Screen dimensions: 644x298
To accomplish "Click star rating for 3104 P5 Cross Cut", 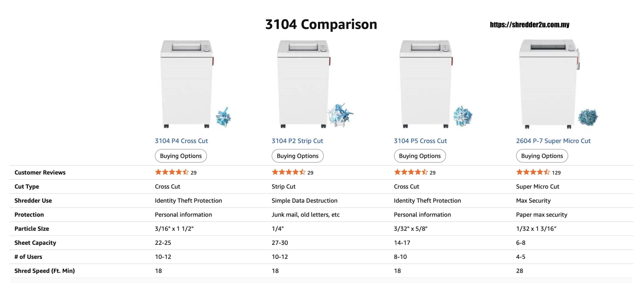I will click(x=411, y=172).
